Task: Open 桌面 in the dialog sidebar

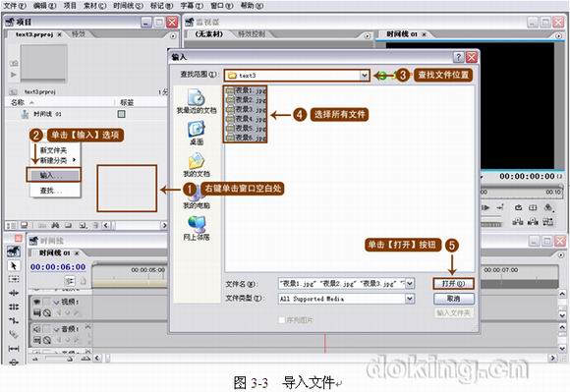Action: pyautogui.click(x=197, y=133)
